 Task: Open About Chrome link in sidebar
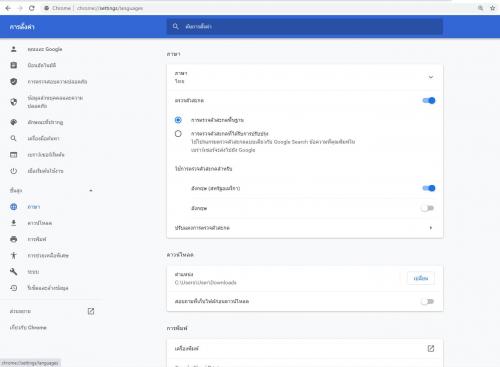point(28,327)
